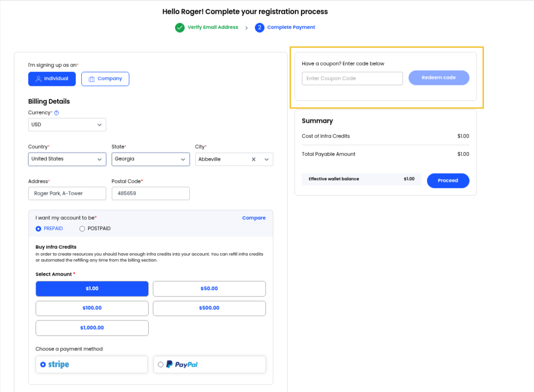Click the Redeem code button
This screenshot has height=392, width=534.
(x=438, y=78)
